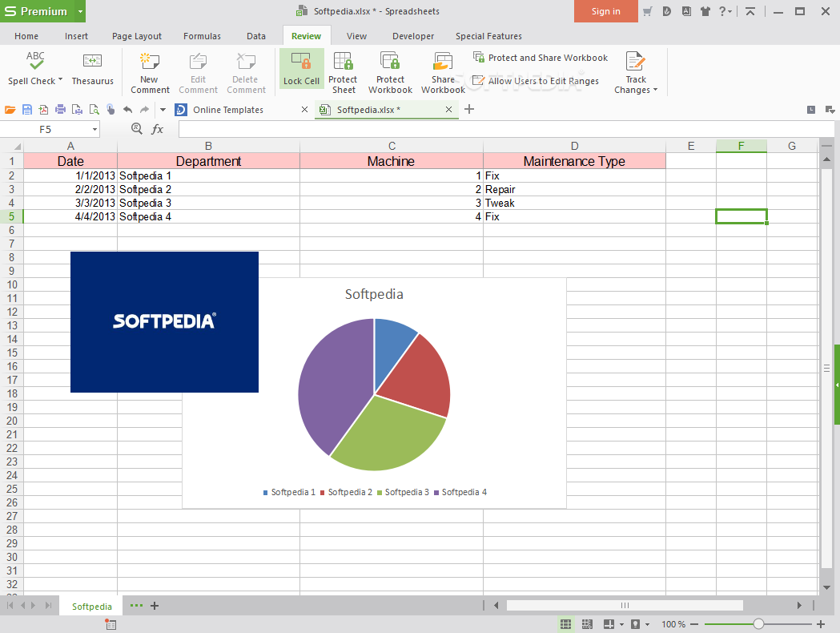This screenshot has width=840, height=633.
Task: Click the magnifier icon beside fx
Action: (137, 128)
